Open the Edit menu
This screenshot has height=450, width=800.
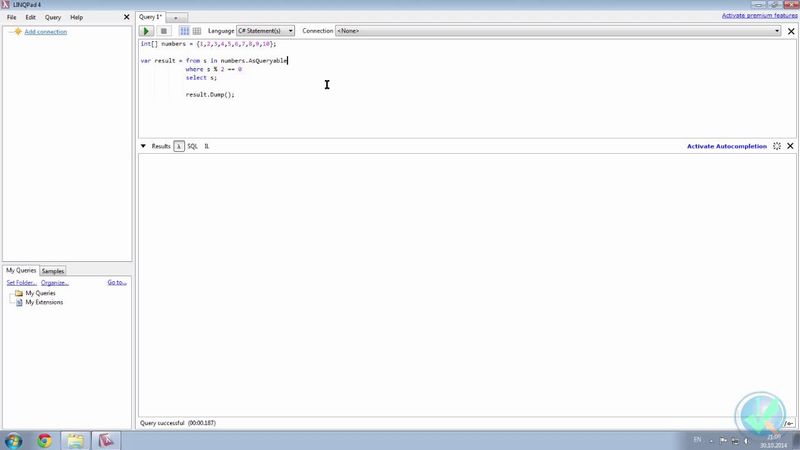[x=31, y=17]
